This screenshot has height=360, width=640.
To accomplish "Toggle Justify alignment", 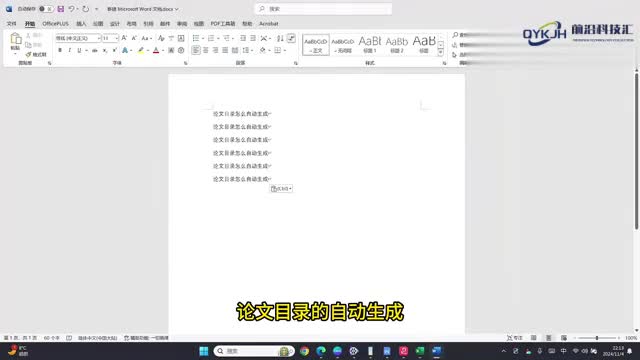I will click(225, 50).
